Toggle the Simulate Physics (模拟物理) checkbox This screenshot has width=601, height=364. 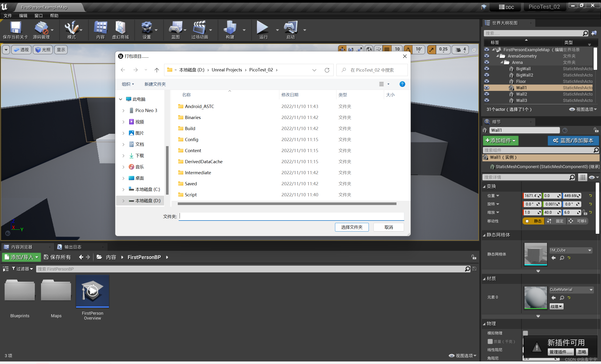click(x=525, y=333)
